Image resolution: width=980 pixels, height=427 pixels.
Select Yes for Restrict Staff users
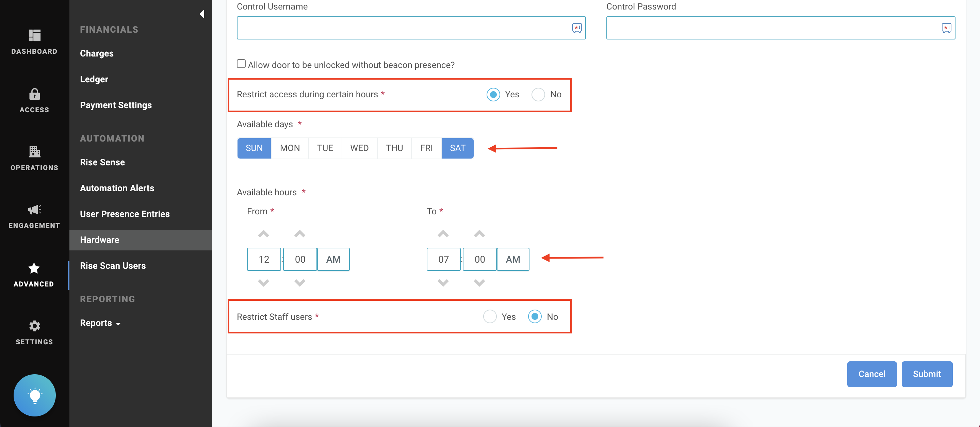[490, 316]
